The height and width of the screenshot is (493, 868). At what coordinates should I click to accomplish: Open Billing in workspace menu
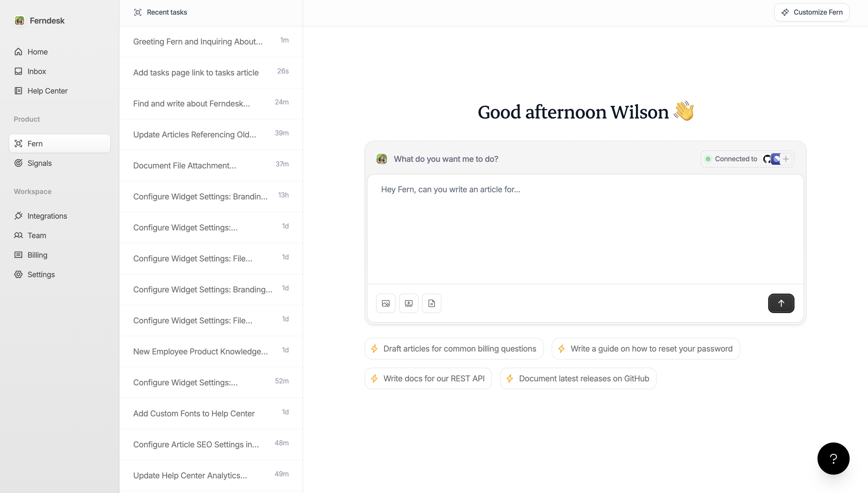(37, 255)
